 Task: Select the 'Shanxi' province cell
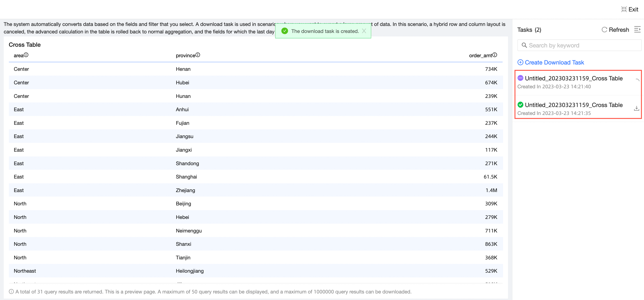183,244
